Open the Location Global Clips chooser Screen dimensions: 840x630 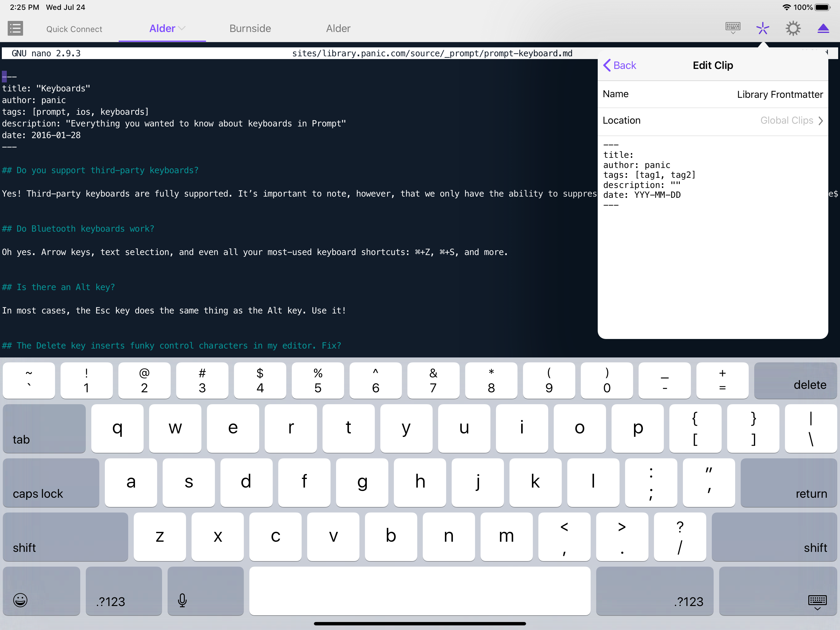pos(791,121)
